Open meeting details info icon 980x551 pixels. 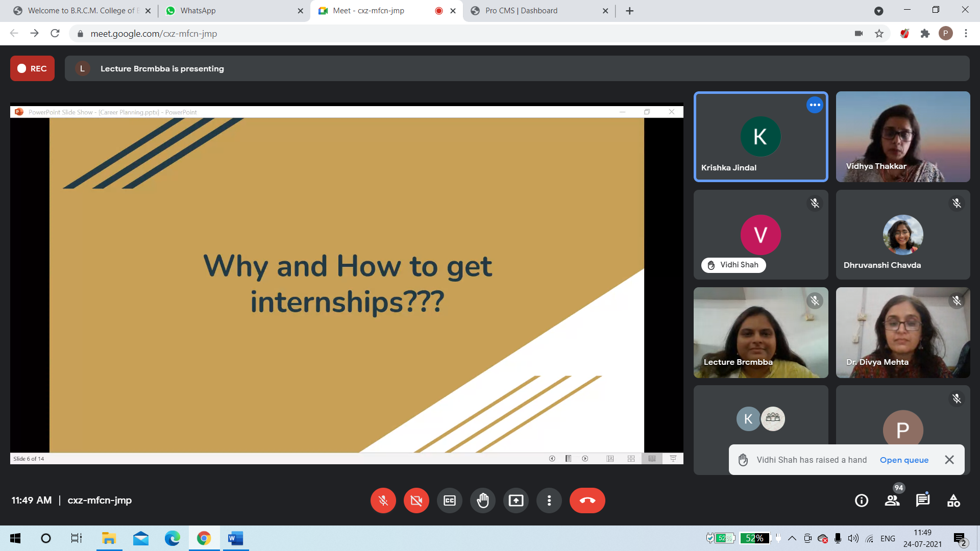click(x=861, y=500)
